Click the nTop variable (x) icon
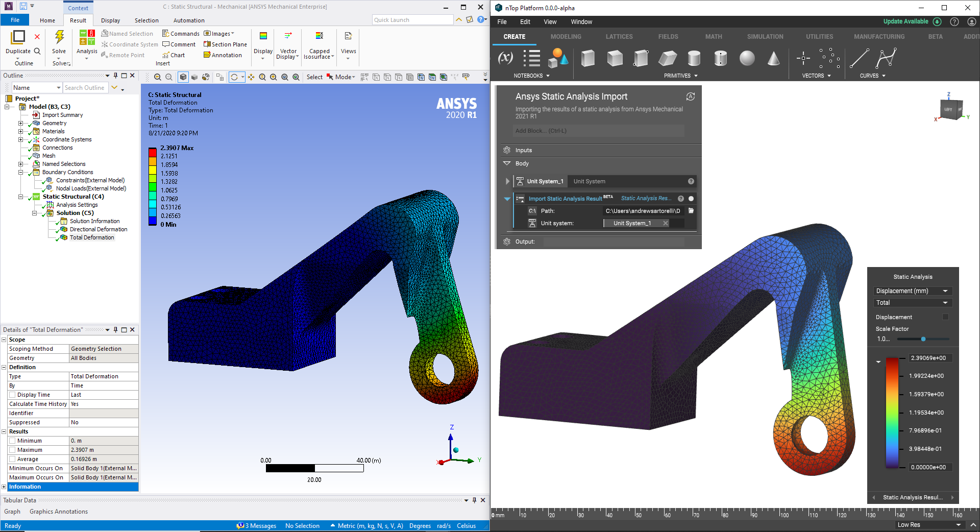 point(505,58)
